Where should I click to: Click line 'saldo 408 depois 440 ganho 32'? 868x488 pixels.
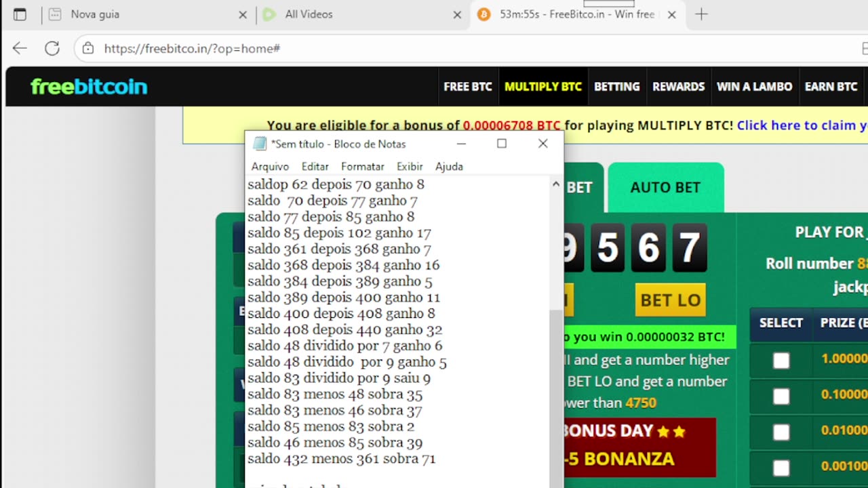click(x=344, y=330)
